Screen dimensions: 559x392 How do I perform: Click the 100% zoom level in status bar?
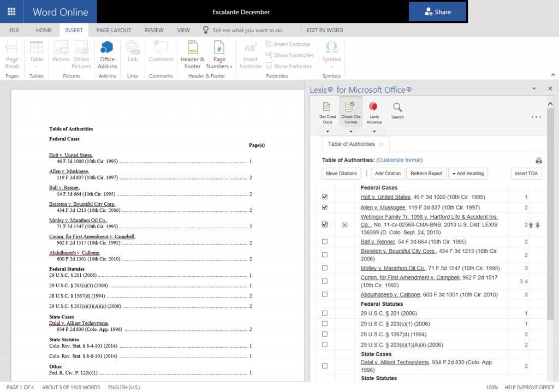point(492,388)
